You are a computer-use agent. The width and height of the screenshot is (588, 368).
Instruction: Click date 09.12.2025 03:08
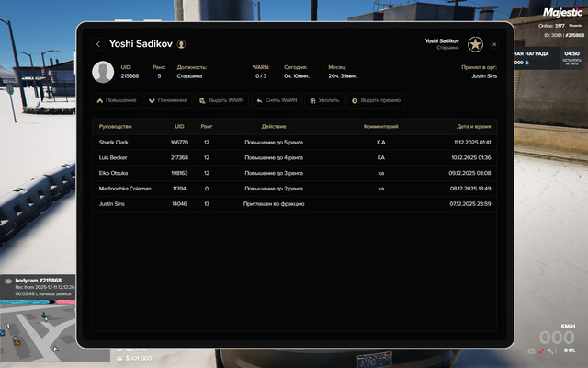pyautogui.click(x=469, y=173)
